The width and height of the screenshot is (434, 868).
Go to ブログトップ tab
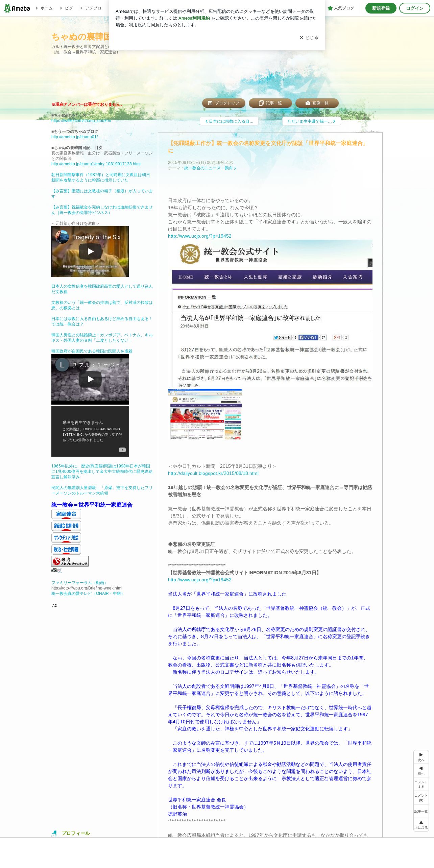coord(224,103)
